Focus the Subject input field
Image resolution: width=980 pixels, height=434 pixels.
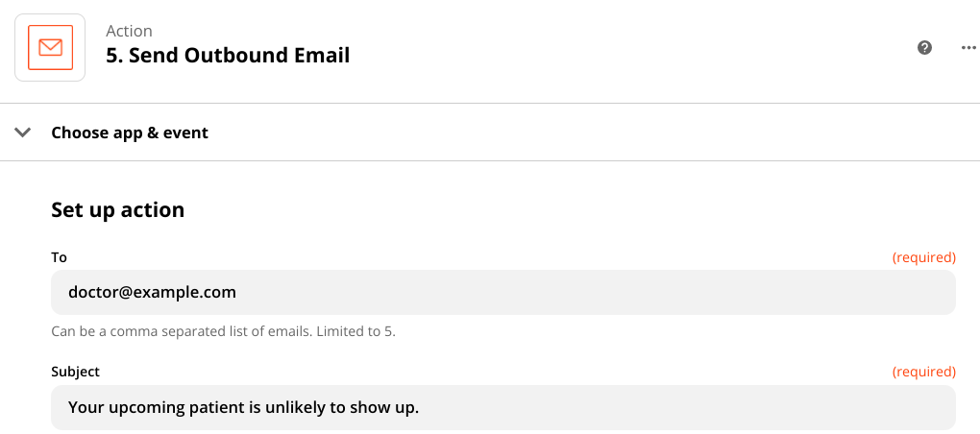pos(503,407)
